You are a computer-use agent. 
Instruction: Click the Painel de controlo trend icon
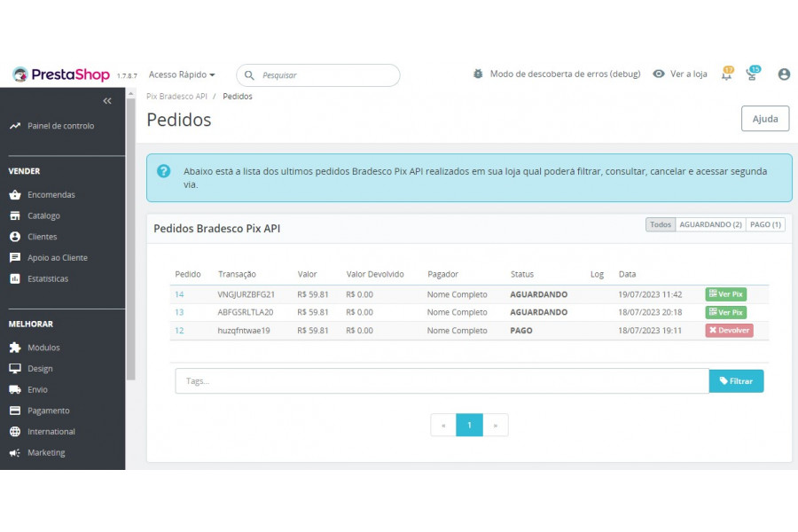[x=15, y=126]
